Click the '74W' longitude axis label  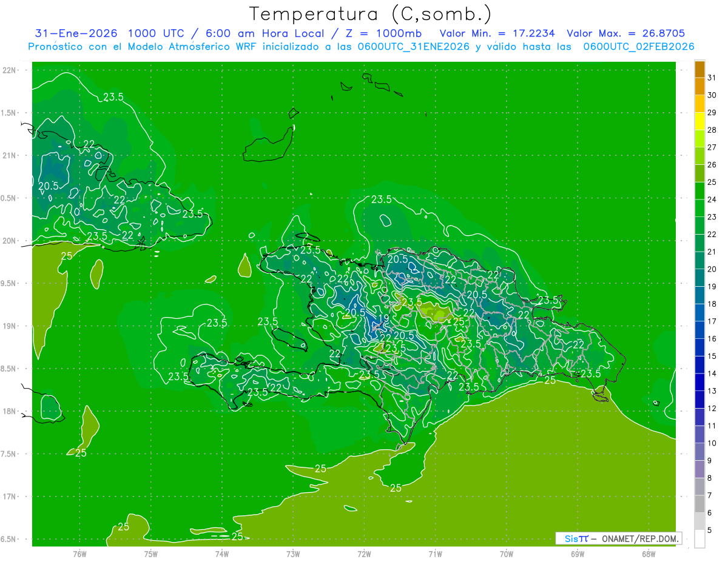[x=221, y=554]
